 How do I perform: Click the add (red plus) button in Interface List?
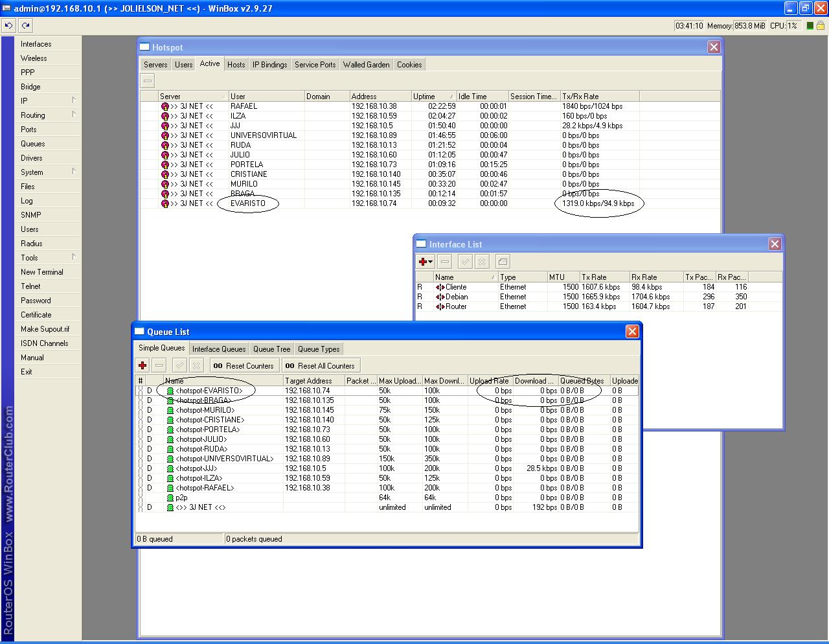[x=425, y=262]
